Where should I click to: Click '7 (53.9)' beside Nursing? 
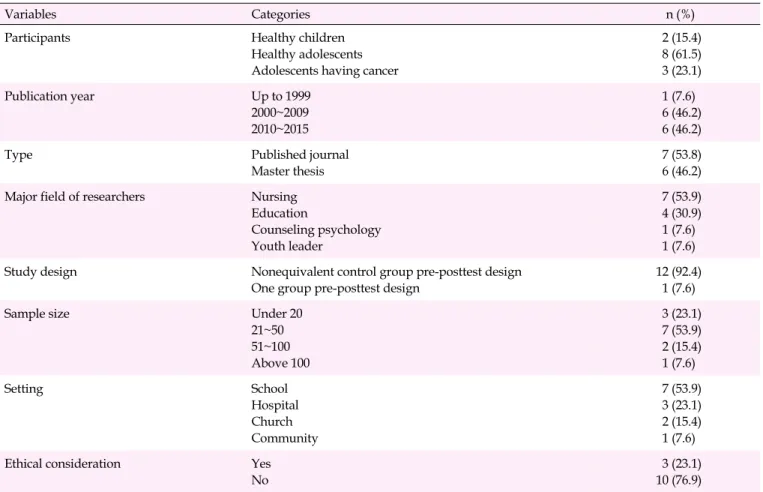pyautogui.click(x=681, y=197)
